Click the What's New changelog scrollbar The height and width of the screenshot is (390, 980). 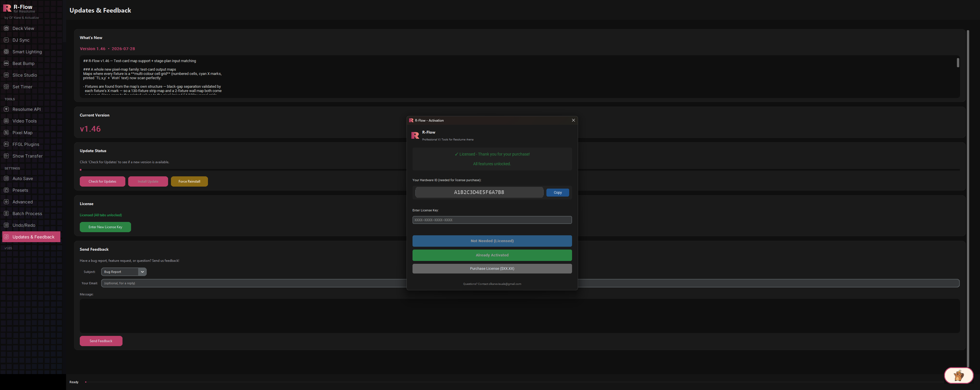coord(958,63)
